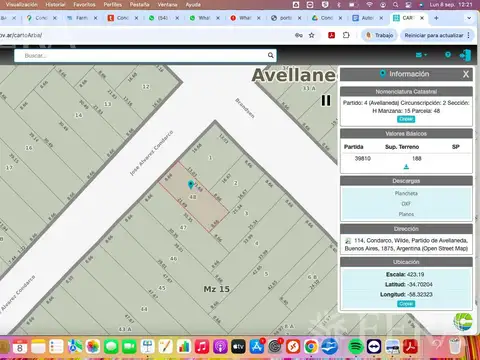
Task: Open Notes from the Dock
Action: coord(38,347)
